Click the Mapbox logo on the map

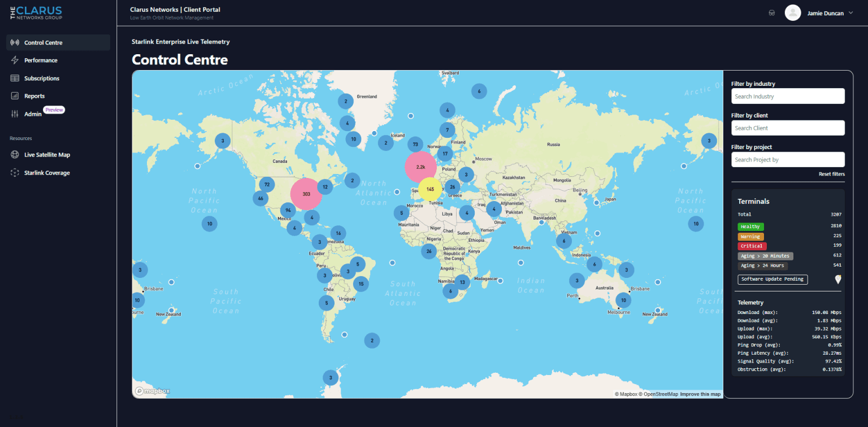coord(152,391)
